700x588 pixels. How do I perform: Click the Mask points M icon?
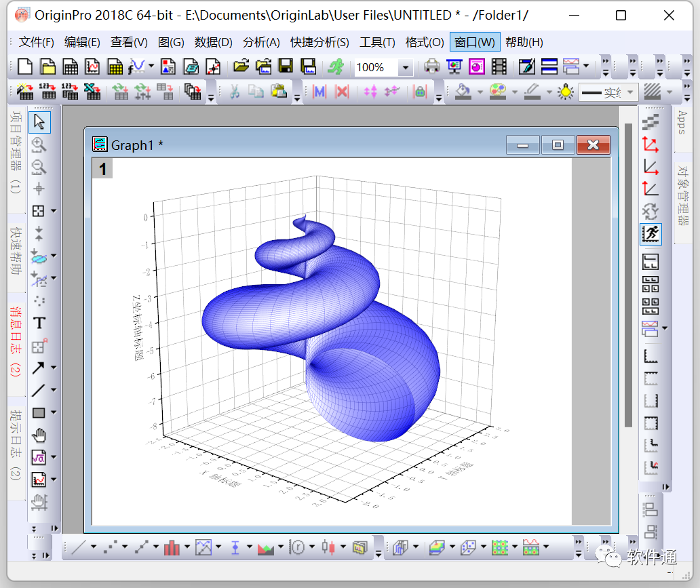pos(319,92)
